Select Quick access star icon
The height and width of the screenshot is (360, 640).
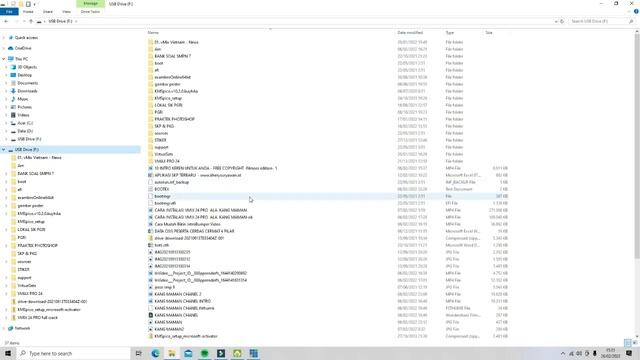(11, 38)
